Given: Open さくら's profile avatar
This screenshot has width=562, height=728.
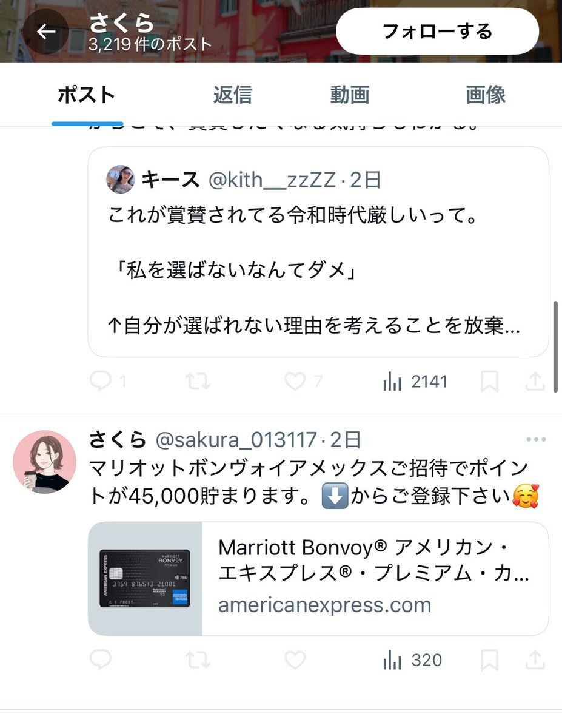Looking at the screenshot, I should pyautogui.click(x=45, y=462).
